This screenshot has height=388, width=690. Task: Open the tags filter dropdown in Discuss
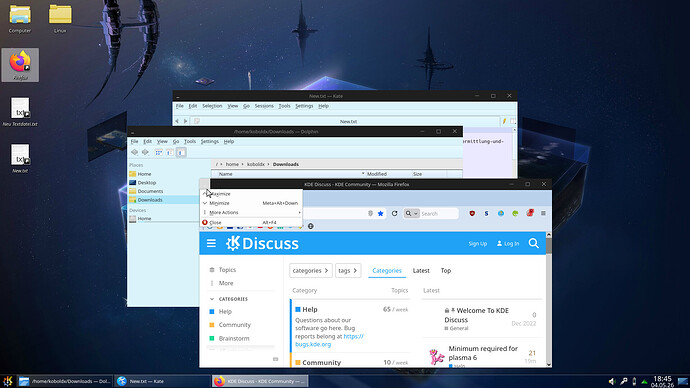coord(348,271)
